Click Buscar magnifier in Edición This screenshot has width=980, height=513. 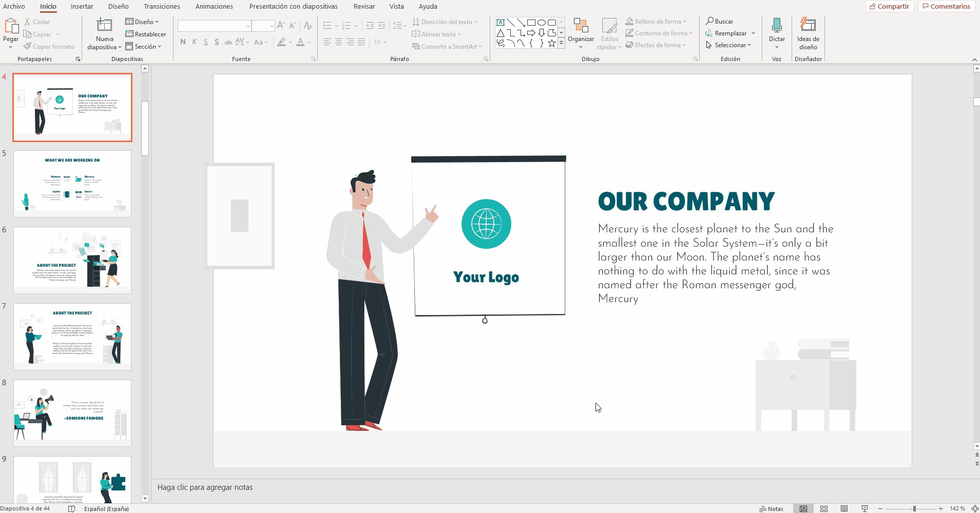pyautogui.click(x=719, y=22)
